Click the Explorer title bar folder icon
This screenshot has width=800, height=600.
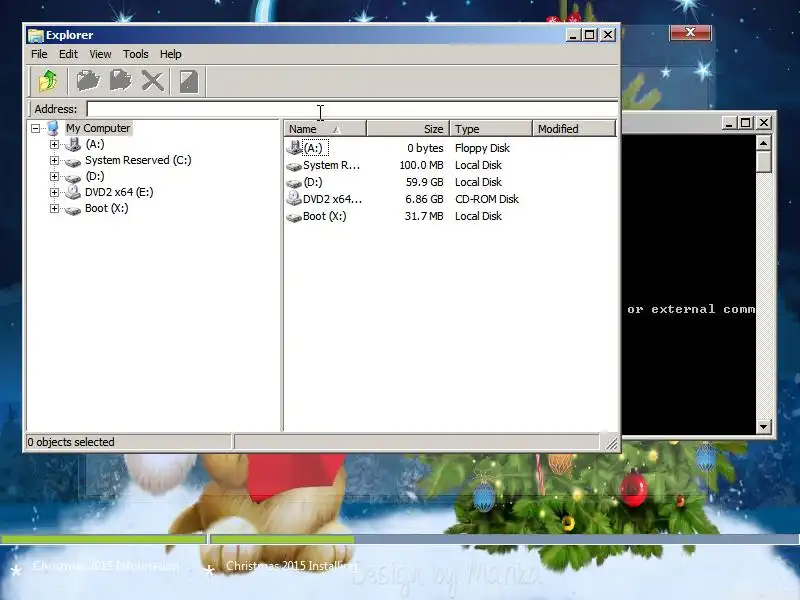click(36, 35)
